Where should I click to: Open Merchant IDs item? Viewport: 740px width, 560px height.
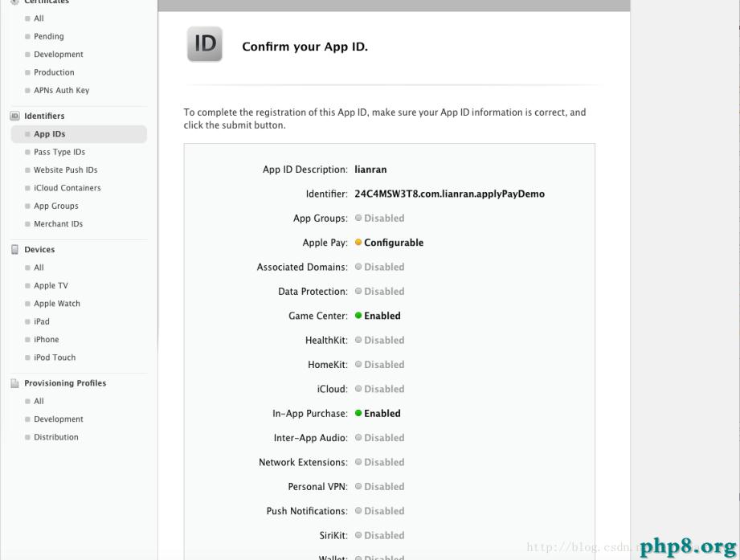tap(58, 223)
